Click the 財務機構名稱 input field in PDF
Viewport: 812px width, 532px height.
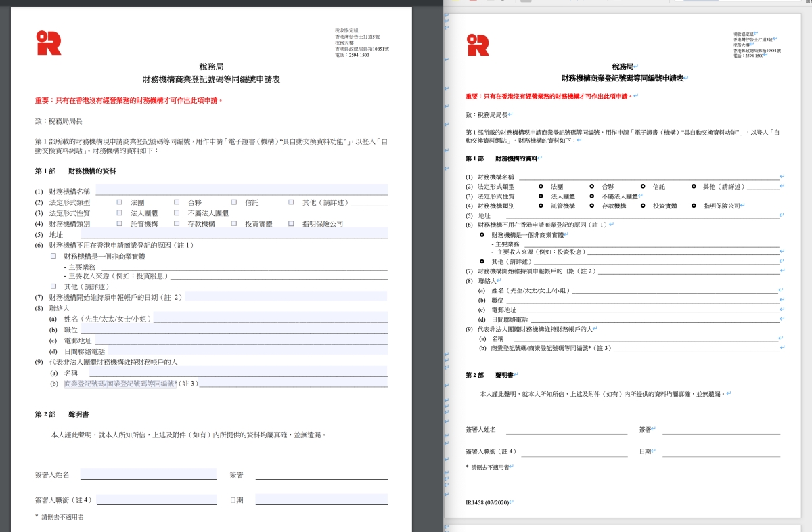click(x=241, y=190)
